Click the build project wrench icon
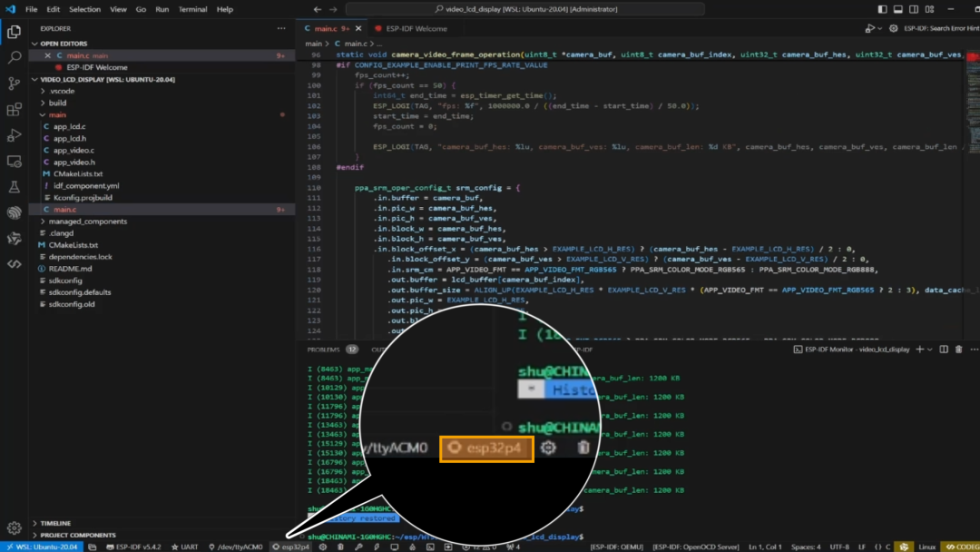This screenshot has width=980, height=552. [358, 547]
